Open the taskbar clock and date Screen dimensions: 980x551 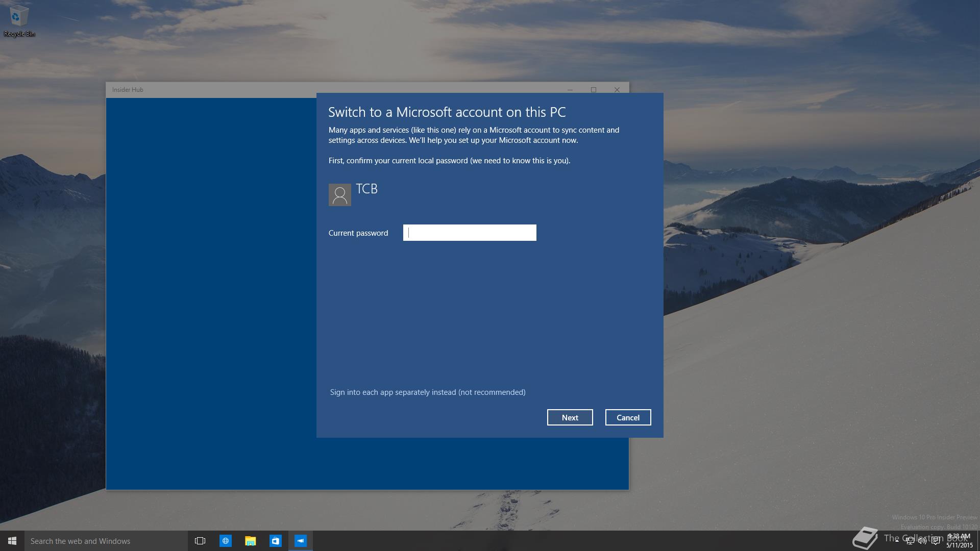pos(960,541)
